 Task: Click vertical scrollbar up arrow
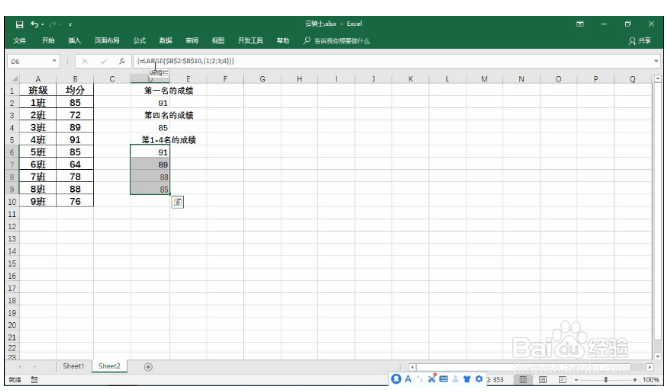[x=658, y=79]
